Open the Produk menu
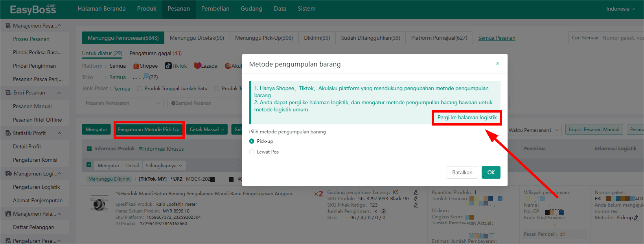This screenshot has width=644, height=244. tap(147, 9)
